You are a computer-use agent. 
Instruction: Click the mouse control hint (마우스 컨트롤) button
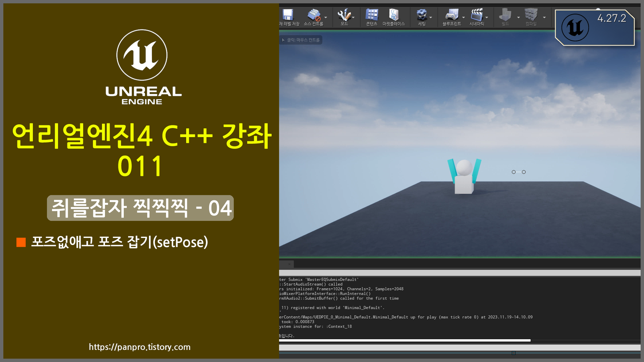(301, 40)
